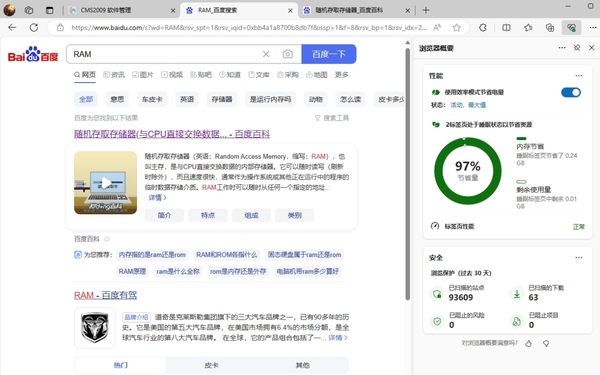The height and width of the screenshot is (375, 600).
Task: Toggle split screen icon
Action: [x=506, y=28]
